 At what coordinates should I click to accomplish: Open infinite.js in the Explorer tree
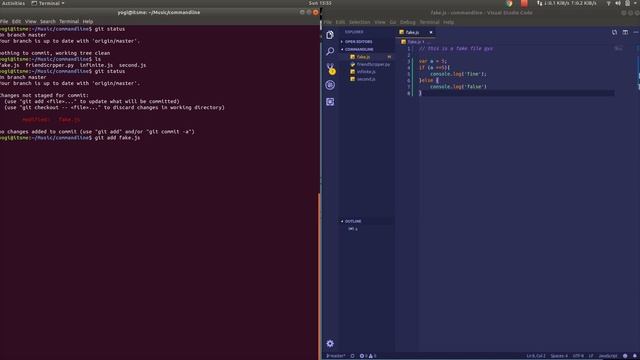coord(367,72)
